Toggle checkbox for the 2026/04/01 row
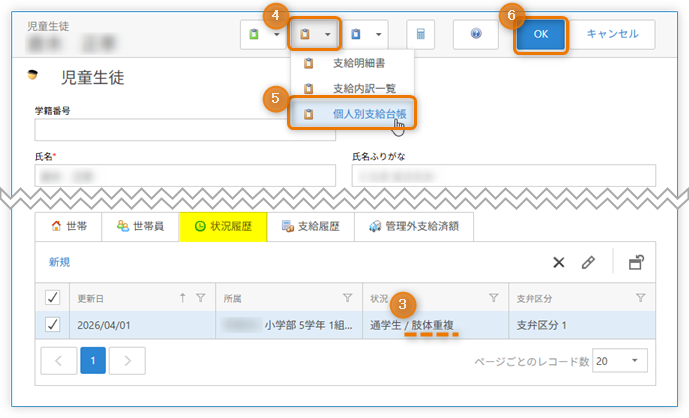 [x=53, y=325]
